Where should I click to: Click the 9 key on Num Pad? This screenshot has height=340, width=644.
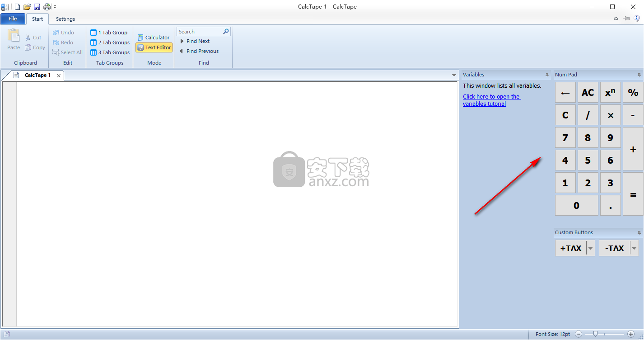click(x=610, y=137)
